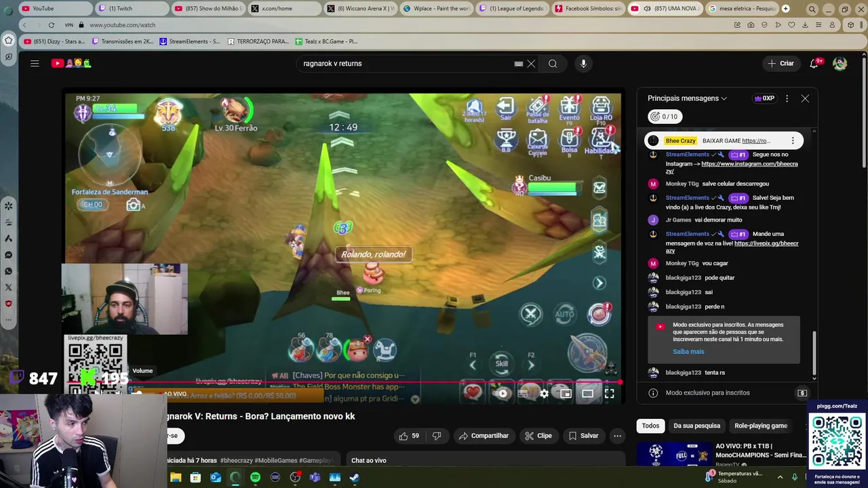Show hidden system tray icons chevron
Image resolution: width=868 pixels, height=488 pixels.
pyautogui.click(x=780, y=477)
